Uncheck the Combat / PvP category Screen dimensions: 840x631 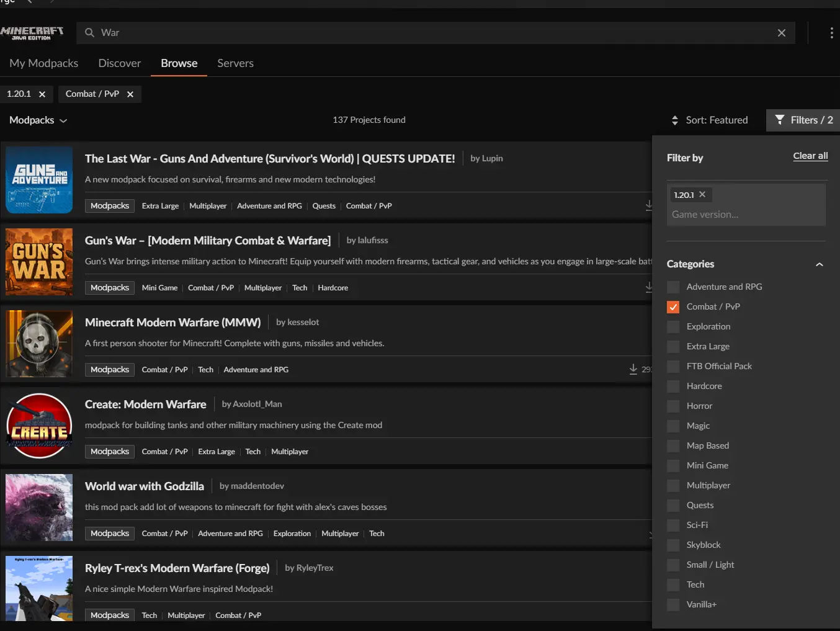point(673,307)
